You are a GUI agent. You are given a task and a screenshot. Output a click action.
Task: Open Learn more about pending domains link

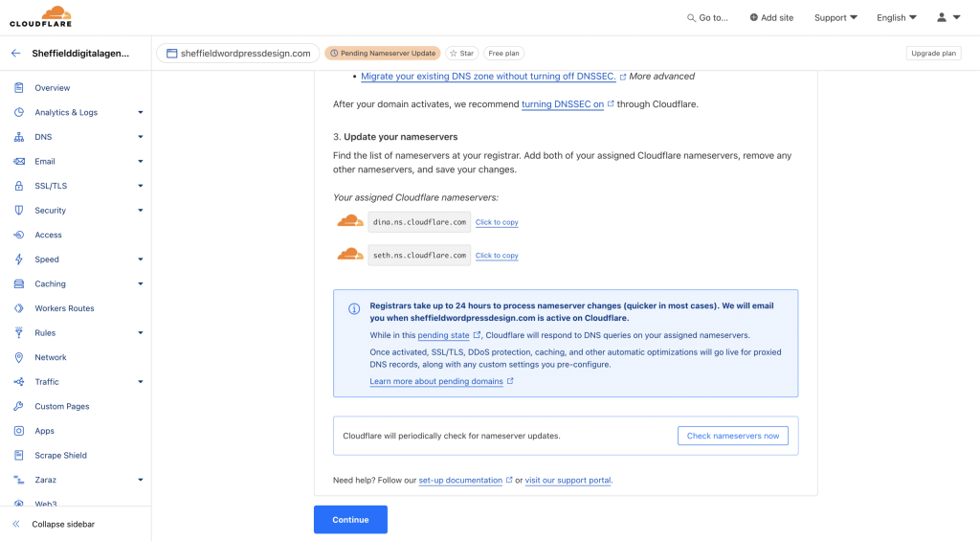[436, 381]
